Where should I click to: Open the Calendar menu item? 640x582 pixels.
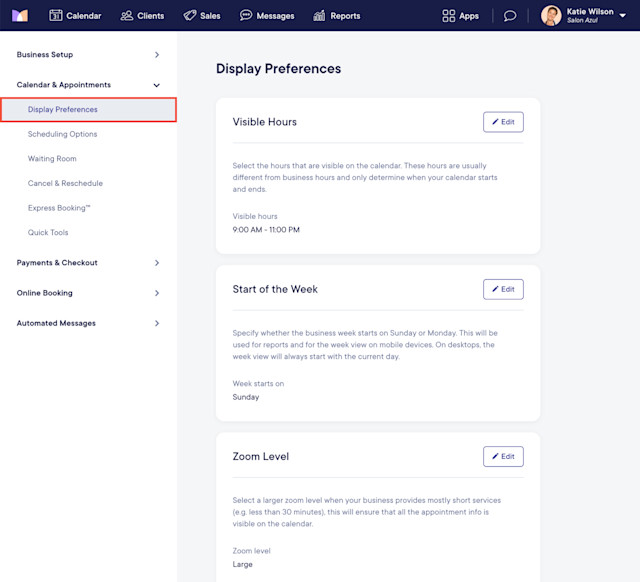click(75, 16)
